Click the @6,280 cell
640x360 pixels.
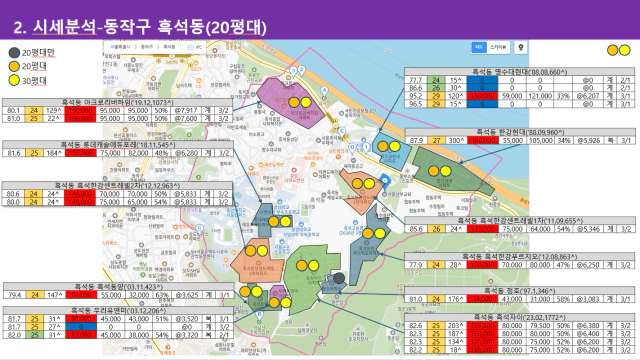pyautogui.click(x=186, y=153)
